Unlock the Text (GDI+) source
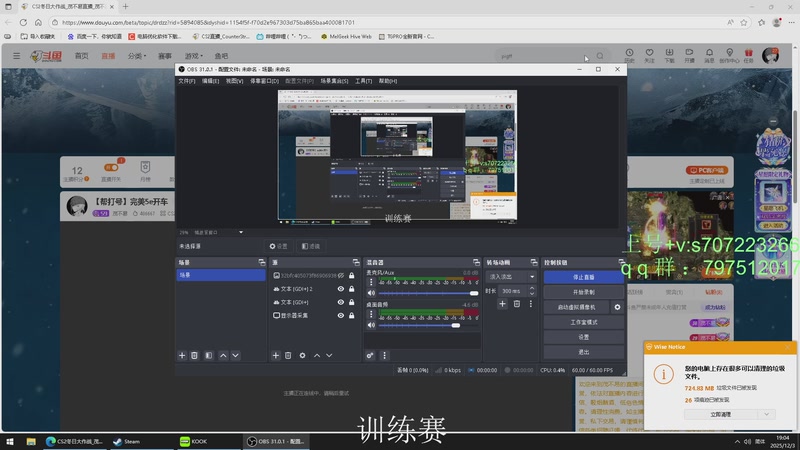Image resolution: width=800 pixels, height=450 pixels. (x=352, y=302)
